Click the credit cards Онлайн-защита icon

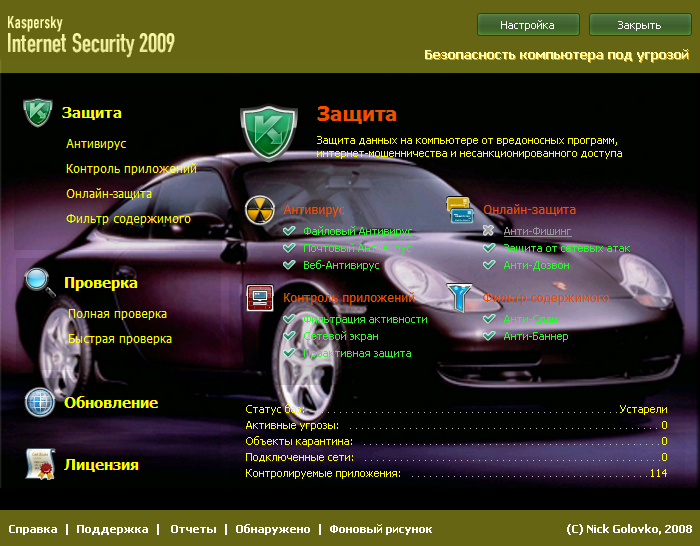(460, 210)
